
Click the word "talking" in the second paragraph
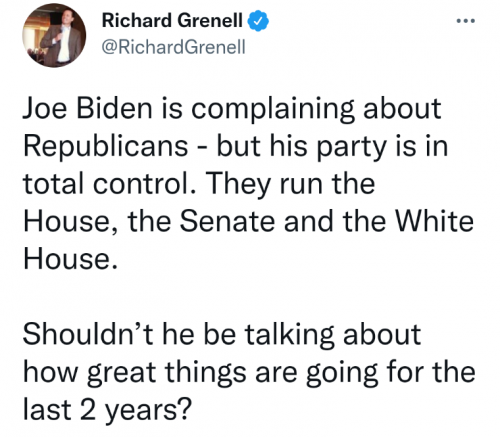289,336
